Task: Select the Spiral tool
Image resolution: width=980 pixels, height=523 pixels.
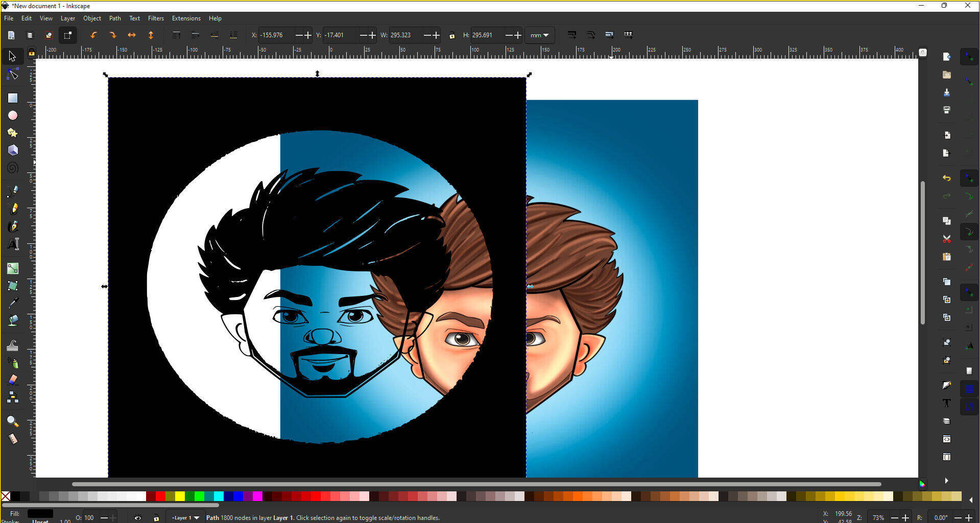Action: click(x=12, y=167)
